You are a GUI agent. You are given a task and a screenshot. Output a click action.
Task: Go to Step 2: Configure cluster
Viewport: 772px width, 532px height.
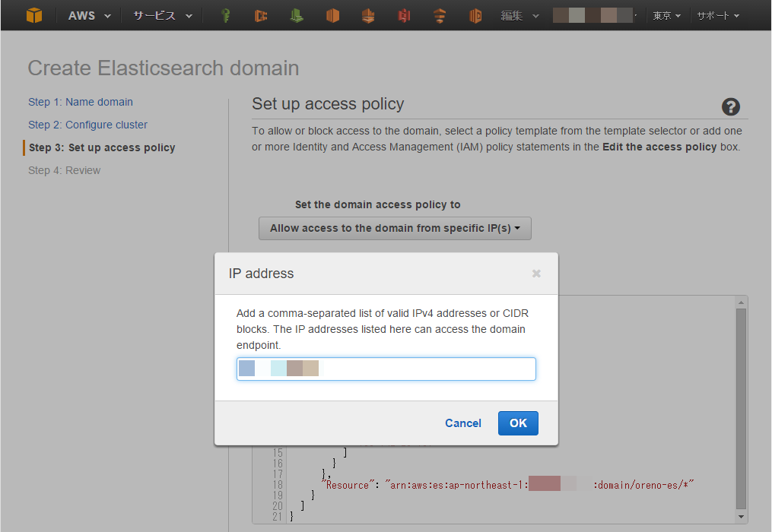coord(87,125)
